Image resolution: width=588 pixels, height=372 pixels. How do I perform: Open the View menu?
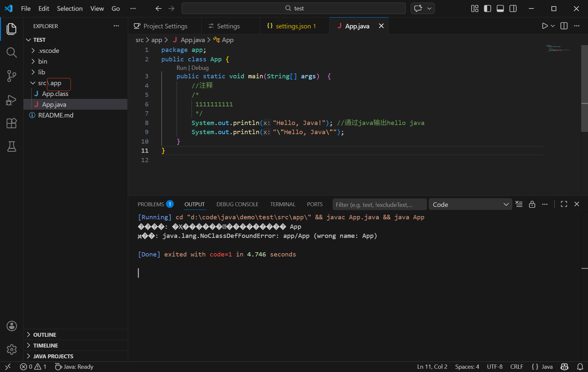[x=97, y=8]
